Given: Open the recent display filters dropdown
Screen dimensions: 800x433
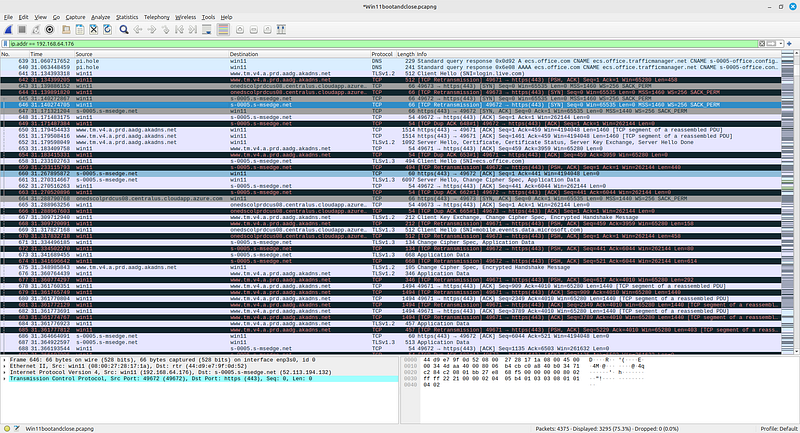Looking at the screenshot, I should pyautogui.click(x=781, y=44).
